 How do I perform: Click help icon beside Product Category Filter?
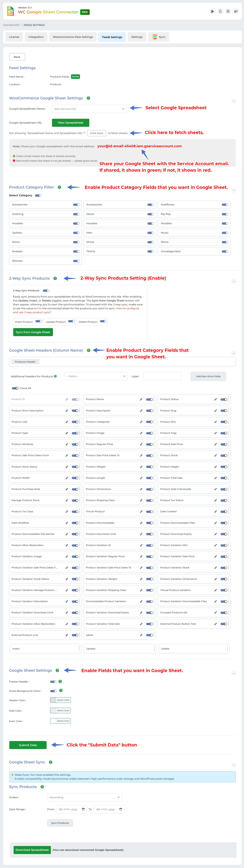(x=59, y=187)
